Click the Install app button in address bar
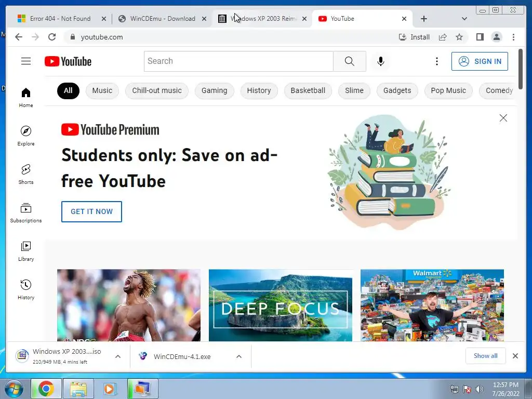 [x=414, y=37]
